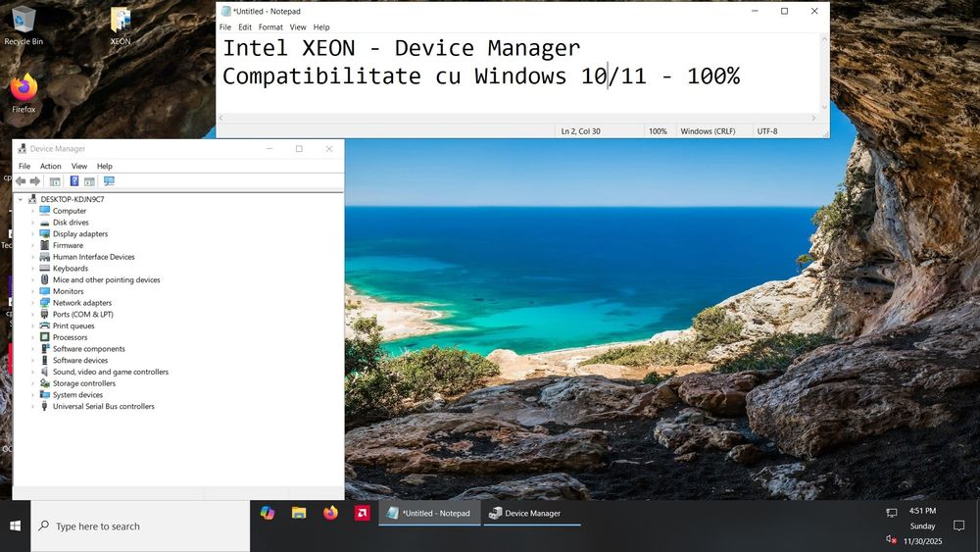Image resolution: width=980 pixels, height=552 pixels.
Task: Click the Notepad horizontal scrollbar right arrow
Action: 813,118
